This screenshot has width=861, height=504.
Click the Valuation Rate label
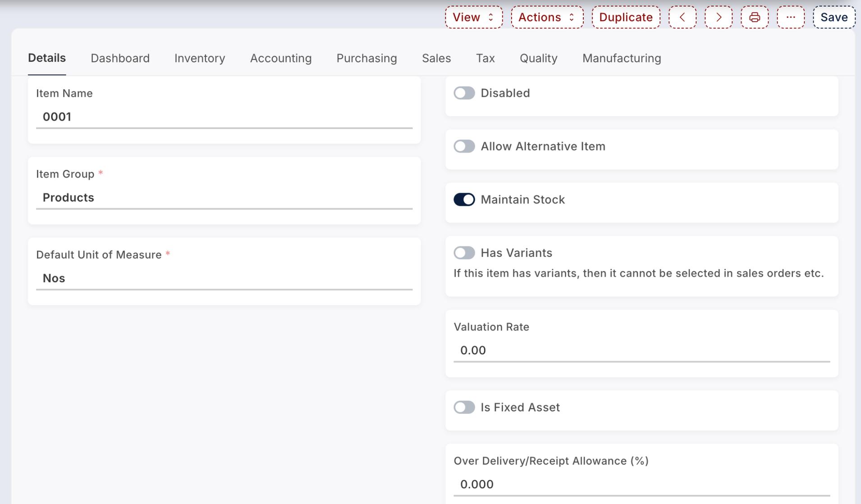coord(491,327)
